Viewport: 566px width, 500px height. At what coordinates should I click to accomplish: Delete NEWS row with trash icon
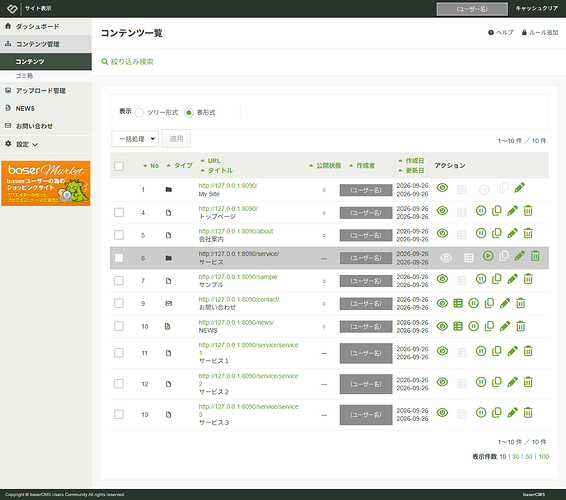coord(520,327)
